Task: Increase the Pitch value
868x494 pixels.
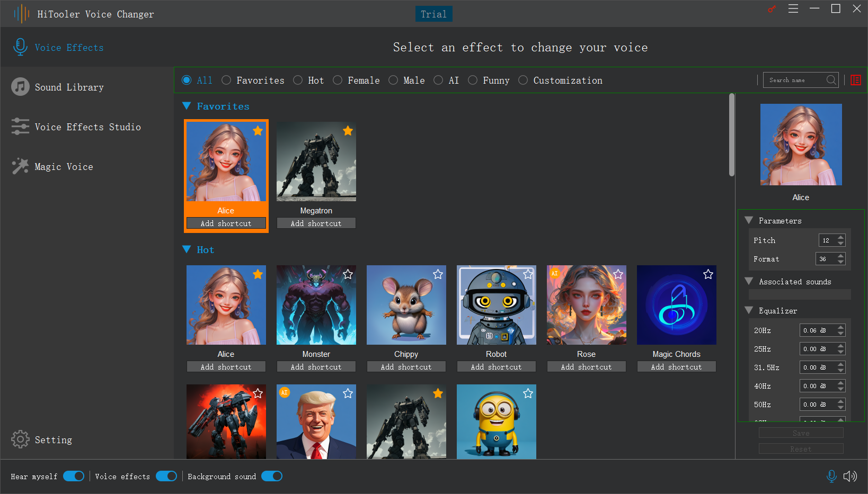Action: click(x=841, y=237)
